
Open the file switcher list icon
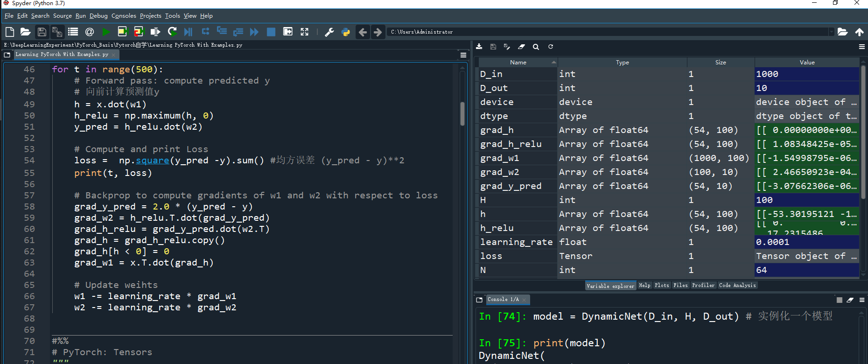[73, 32]
